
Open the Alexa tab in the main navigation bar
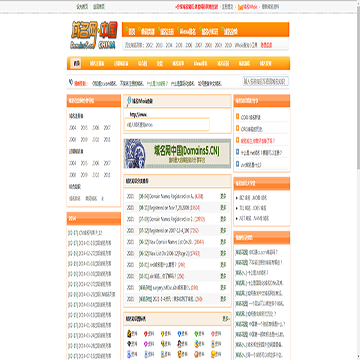pos(200,63)
